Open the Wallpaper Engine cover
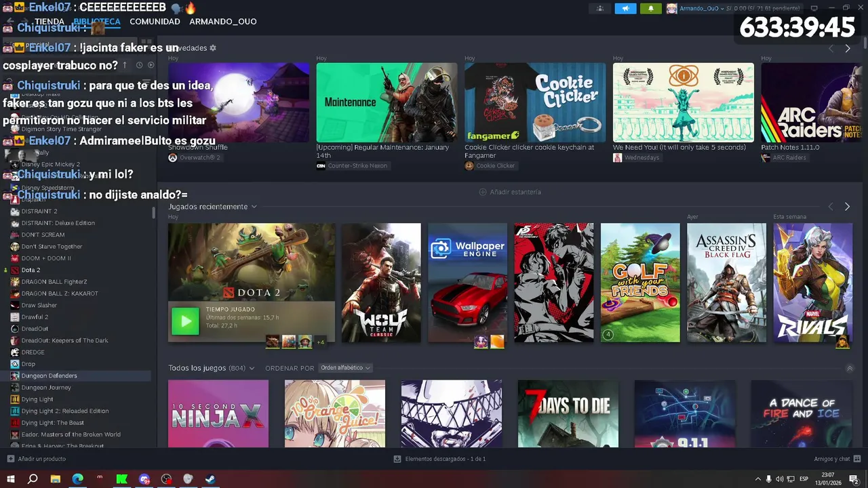Viewport: 868px width, 488px height. pos(467,283)
